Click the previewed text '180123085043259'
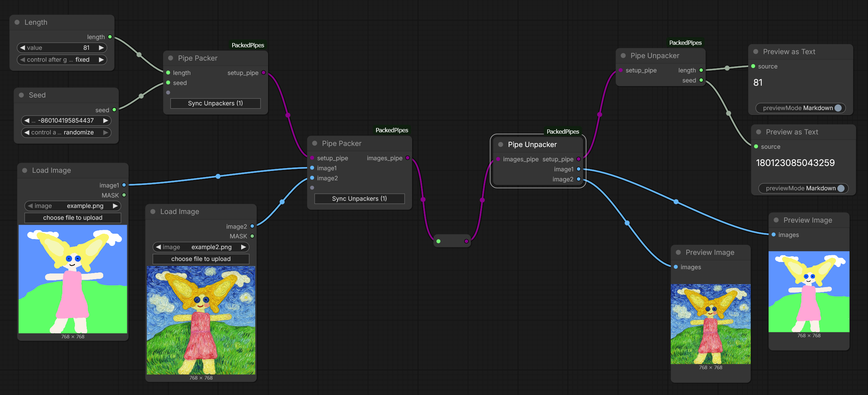Viewport: 868px width, 395px height. 795,163
